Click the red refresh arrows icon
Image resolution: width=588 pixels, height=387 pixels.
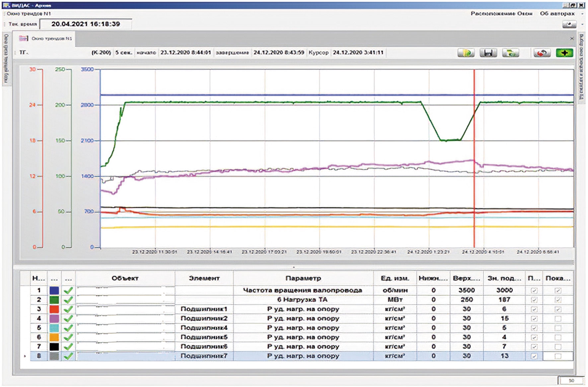(x=542, y=53)
